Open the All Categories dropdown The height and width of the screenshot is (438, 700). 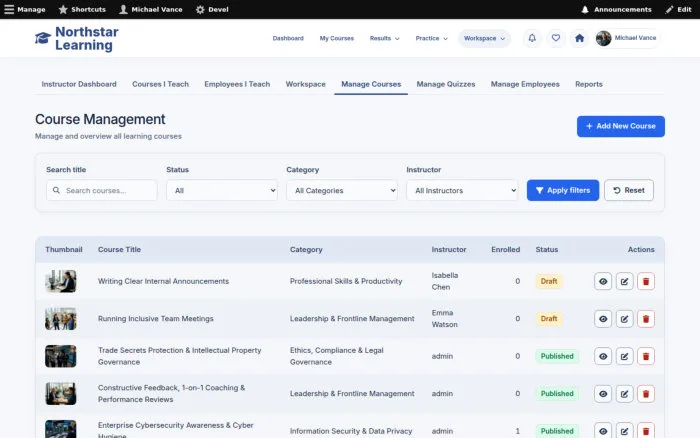342,190
